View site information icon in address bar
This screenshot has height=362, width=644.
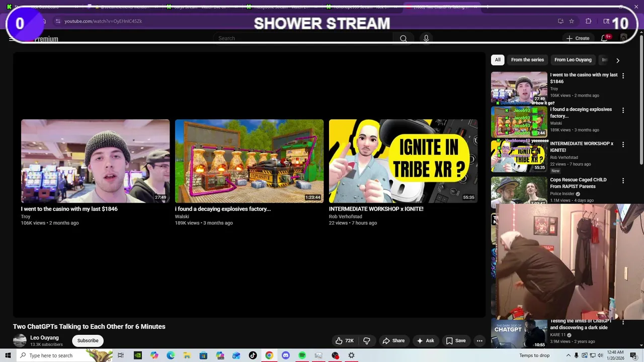pos(58,21)
